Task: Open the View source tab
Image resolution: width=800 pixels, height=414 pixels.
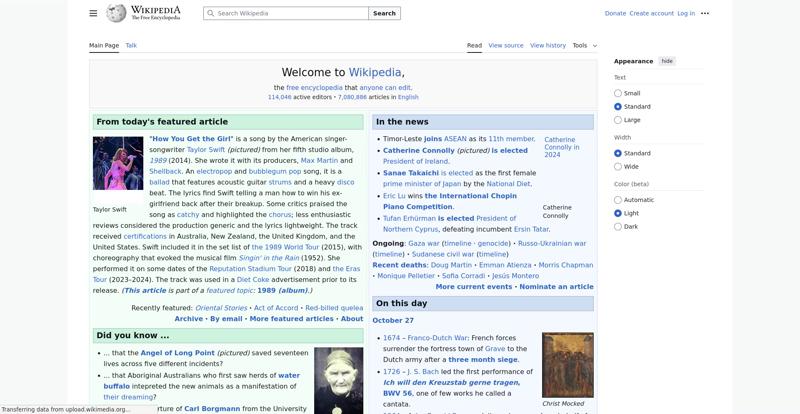Action: pyautogui.click(x=506, y=45)
